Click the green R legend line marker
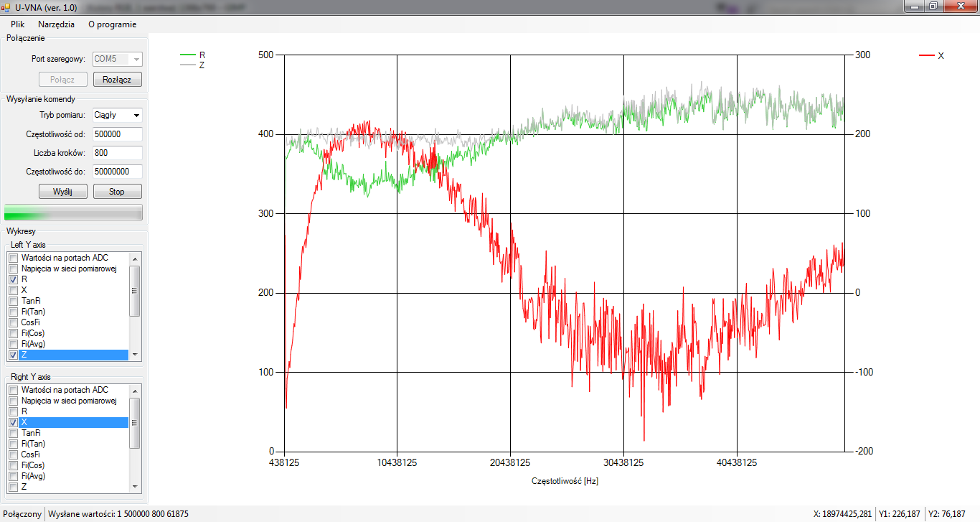This screenshot has height=522, width=980. click(x=188, y=55)
